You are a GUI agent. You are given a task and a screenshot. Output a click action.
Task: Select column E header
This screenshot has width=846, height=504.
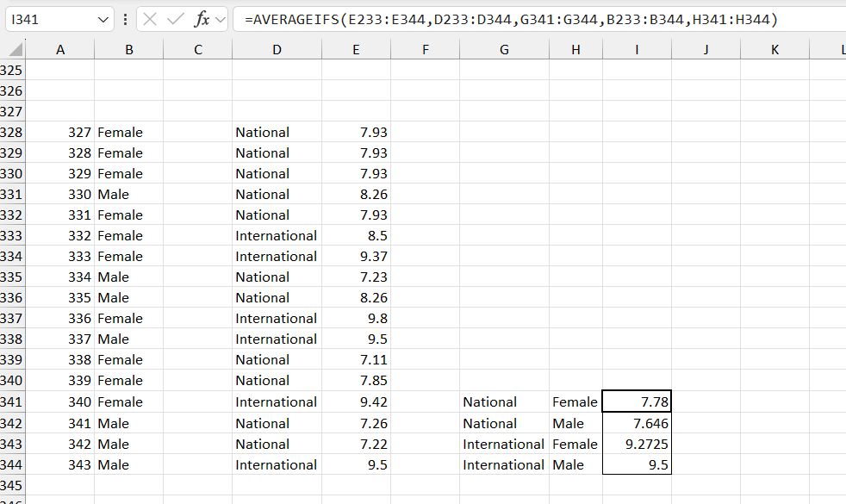pyautogui.click(x=356, y=50)
